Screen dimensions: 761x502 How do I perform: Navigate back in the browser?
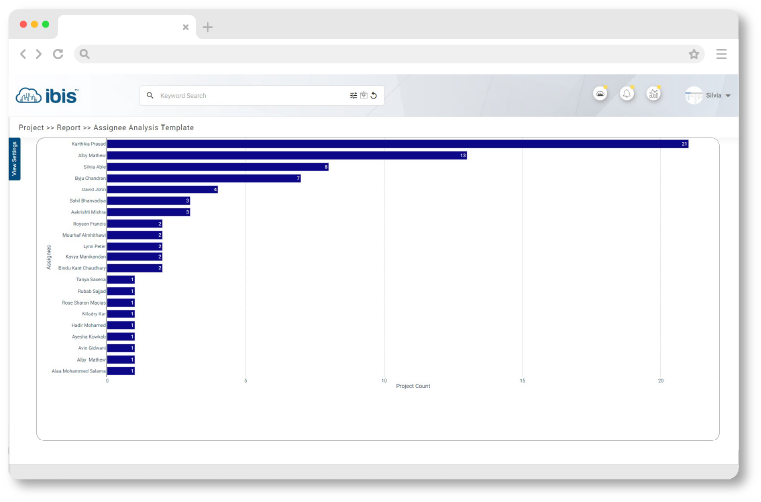tap(24, 54)
